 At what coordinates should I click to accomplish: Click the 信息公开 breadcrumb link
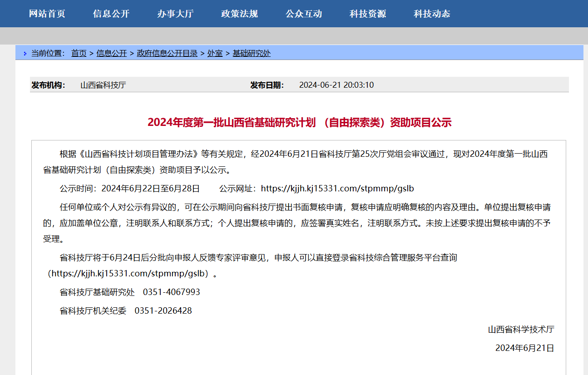112,53
